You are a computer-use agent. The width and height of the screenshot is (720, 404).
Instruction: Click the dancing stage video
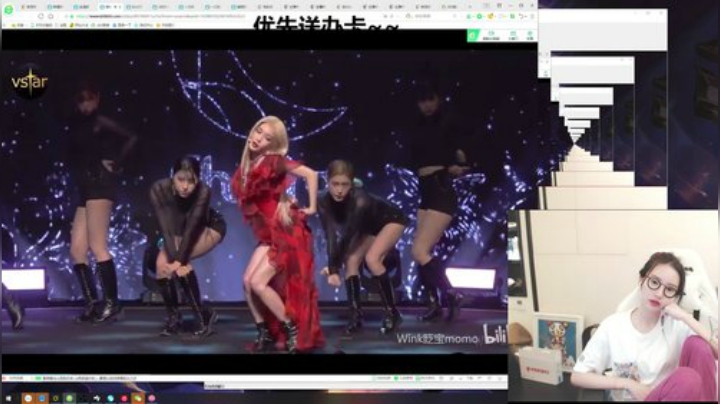click(x=255, y=202)
